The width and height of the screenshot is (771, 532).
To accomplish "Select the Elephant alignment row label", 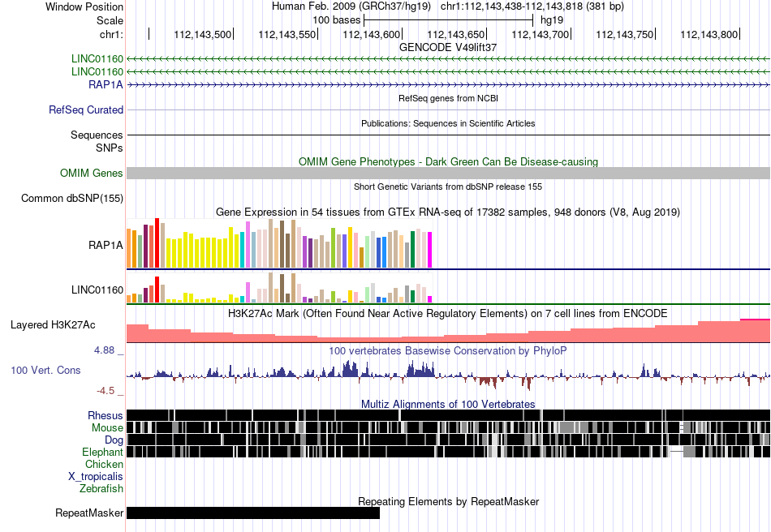I will point(102,452).
